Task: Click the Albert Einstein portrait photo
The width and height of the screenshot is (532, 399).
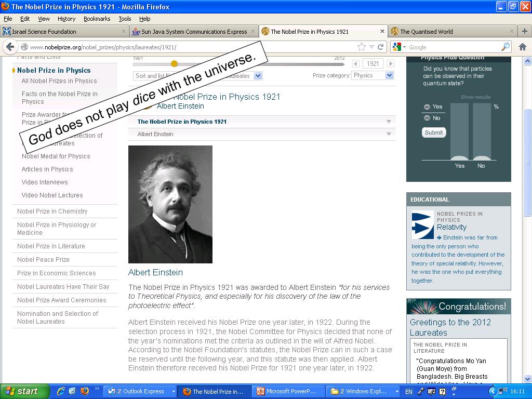Action: pos(170,204)
